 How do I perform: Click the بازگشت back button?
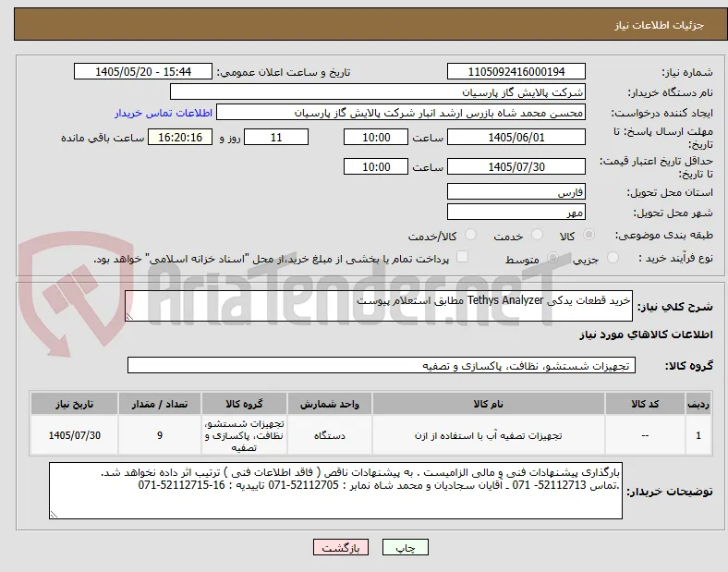[x=341, y=548]
